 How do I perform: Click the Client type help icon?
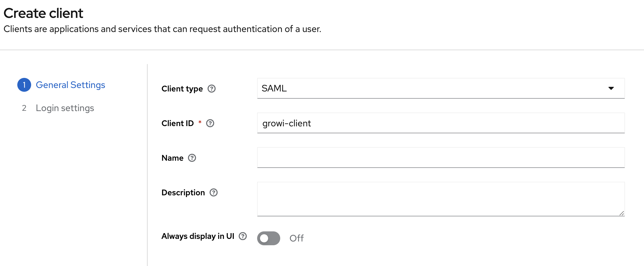click(212, 89)
